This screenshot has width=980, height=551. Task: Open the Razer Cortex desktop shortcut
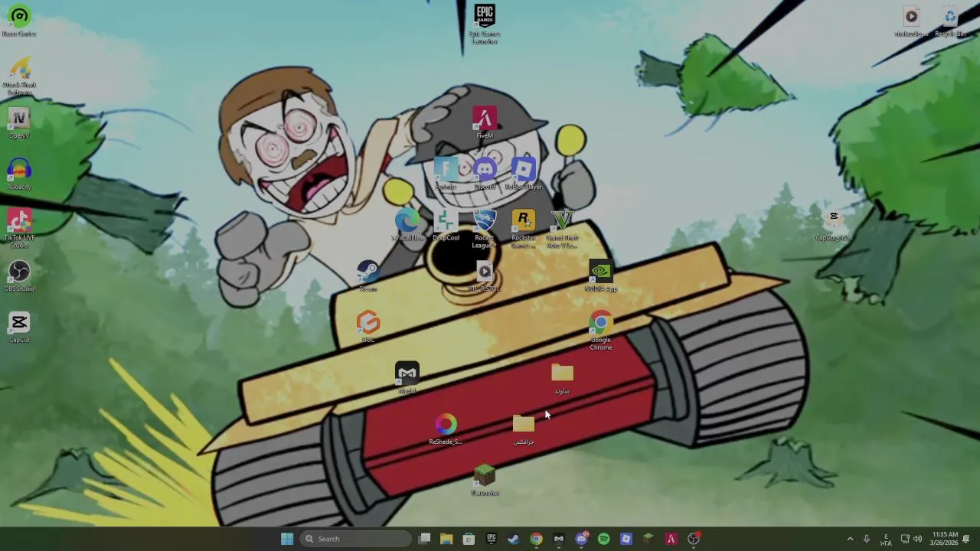(19, 21)
